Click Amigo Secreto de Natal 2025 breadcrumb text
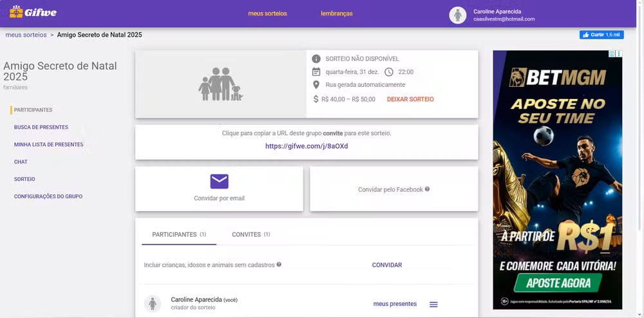This screenshot has height=318, width=644. 99,35
